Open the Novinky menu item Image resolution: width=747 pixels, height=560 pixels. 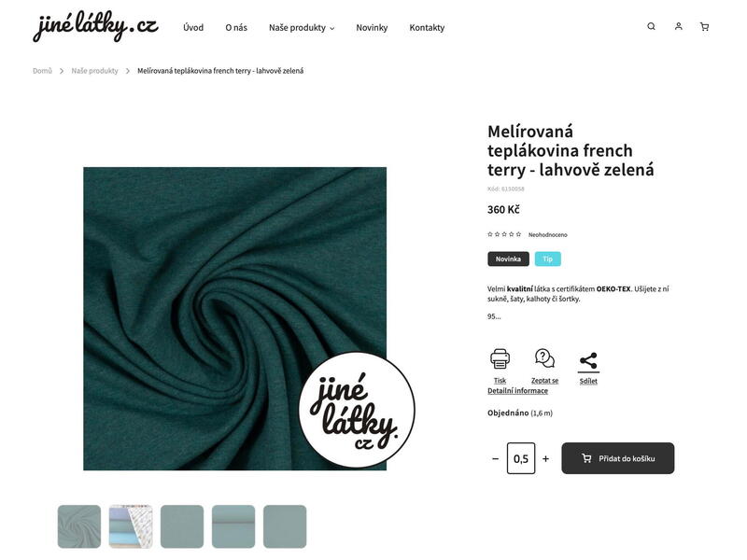372,28
